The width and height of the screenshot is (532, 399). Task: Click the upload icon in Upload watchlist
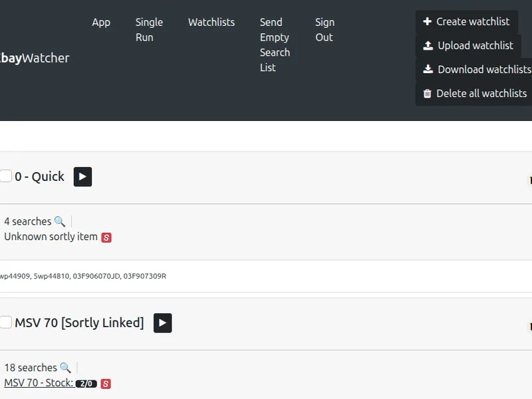tap(428, 46)
